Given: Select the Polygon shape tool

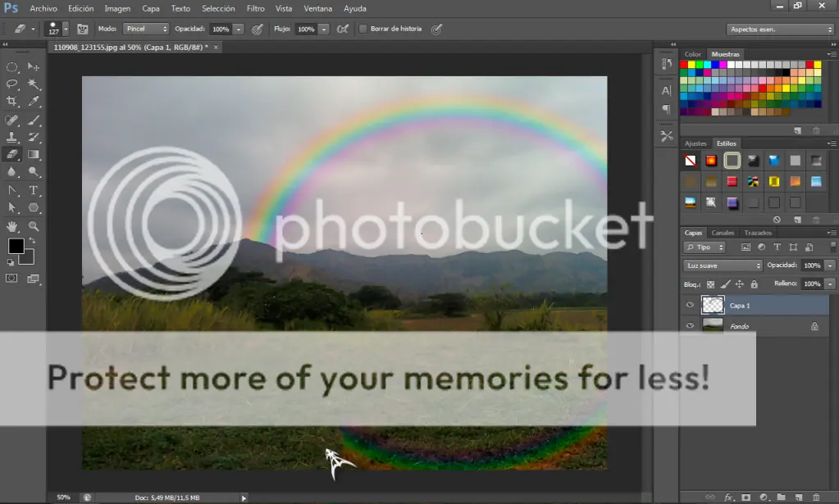Looking at the screenshot, I should click(33, 207).
